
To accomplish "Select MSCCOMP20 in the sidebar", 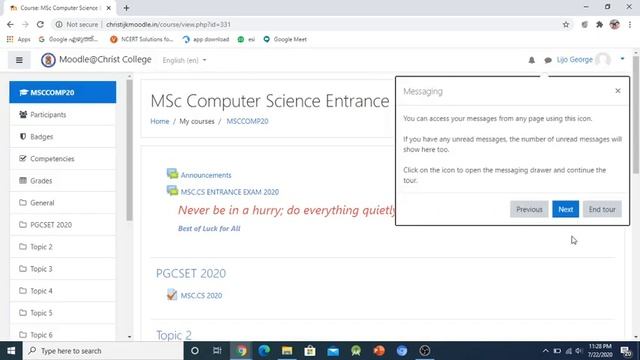I will click(62, 92).
